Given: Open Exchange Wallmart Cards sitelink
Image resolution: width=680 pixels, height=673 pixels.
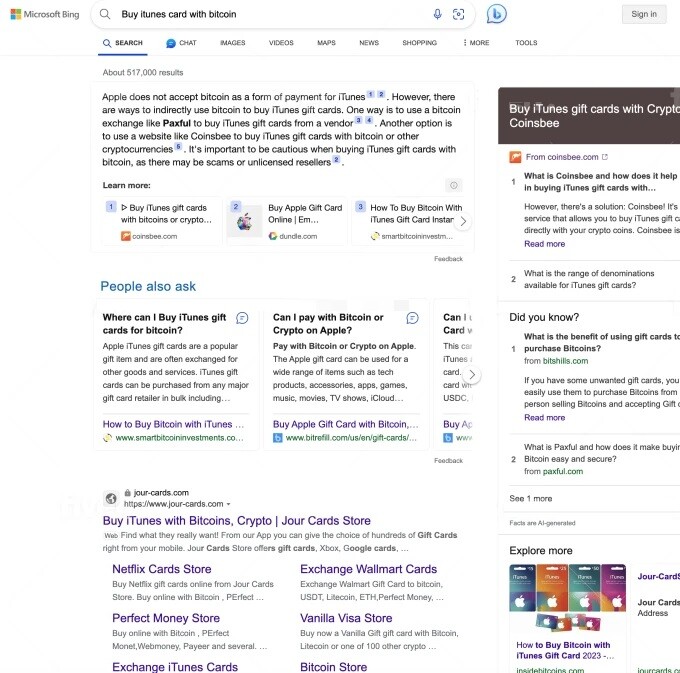Looking at the screenshot, I should pos(369,569).
